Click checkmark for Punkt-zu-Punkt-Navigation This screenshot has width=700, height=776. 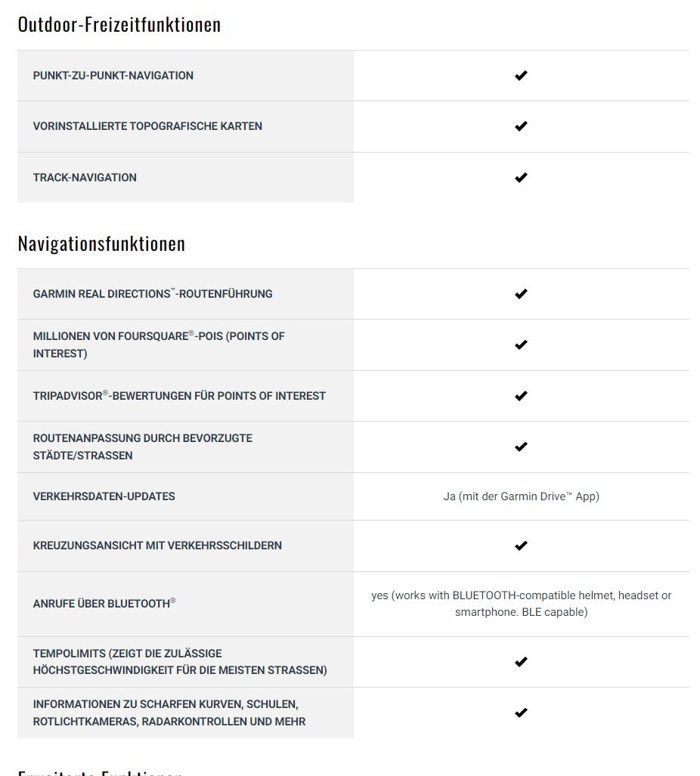(521, 76)
